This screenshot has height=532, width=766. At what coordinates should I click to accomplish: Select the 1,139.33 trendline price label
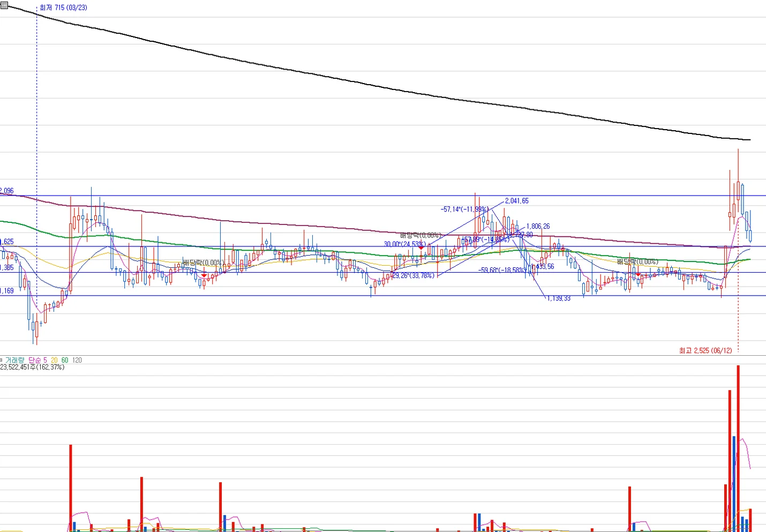(x=559, y=298)
